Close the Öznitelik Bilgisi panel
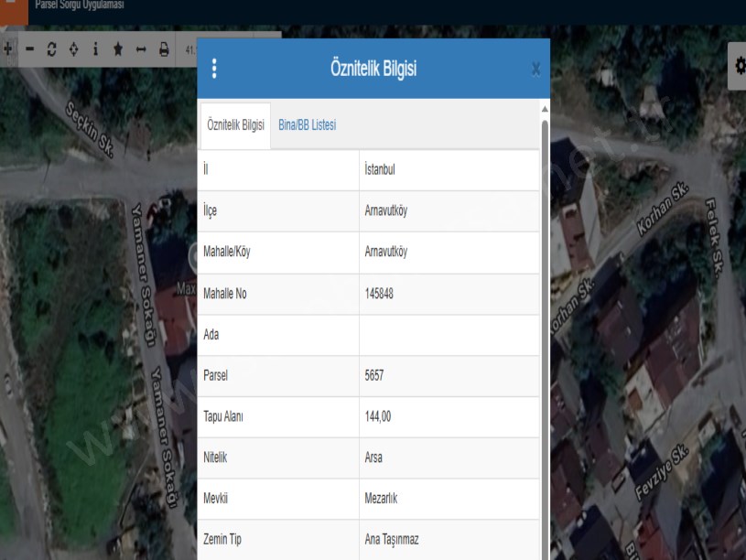This screenshot has width=746, height=560. [x=535, y=69]
